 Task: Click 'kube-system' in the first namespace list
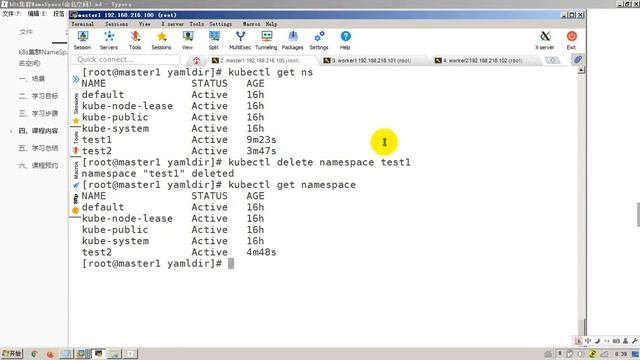115,129
